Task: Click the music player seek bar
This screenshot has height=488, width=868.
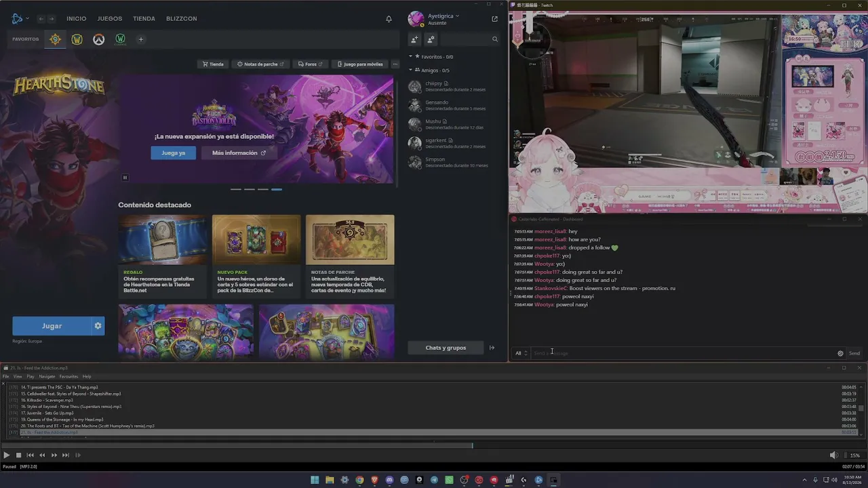Action: (434, 445)
